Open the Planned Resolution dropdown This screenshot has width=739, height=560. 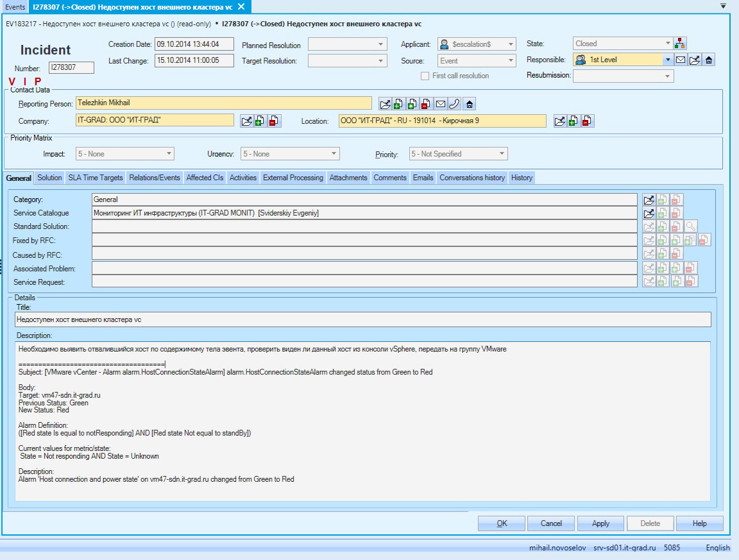coord(381,44)
